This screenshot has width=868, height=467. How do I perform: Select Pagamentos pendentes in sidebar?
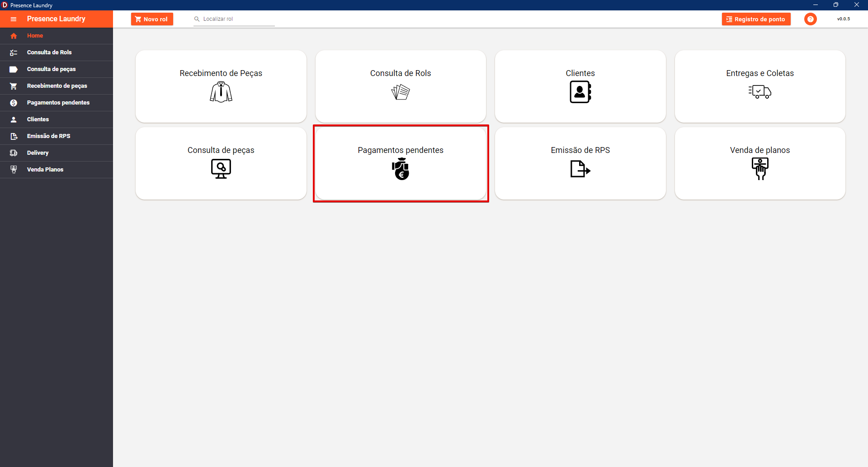[x=57, y=103]
